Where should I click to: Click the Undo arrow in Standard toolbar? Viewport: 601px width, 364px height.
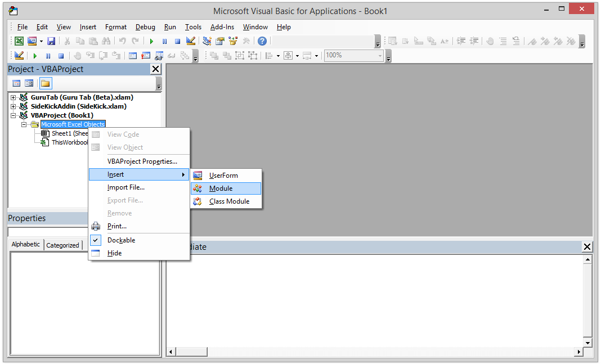(122, 41)
